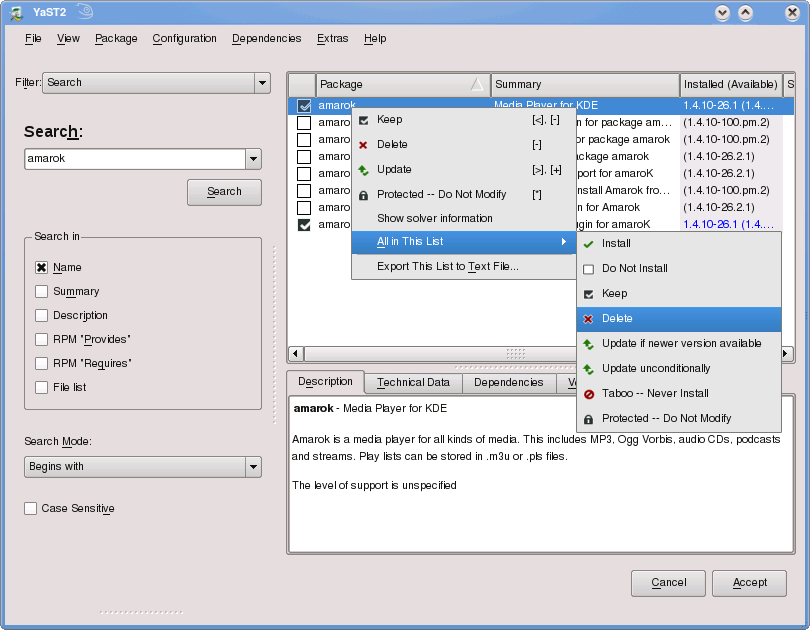Open the Extras menu
Image resolution: width=810 pixels, height=630 pixels.
(x=333, y=39)
